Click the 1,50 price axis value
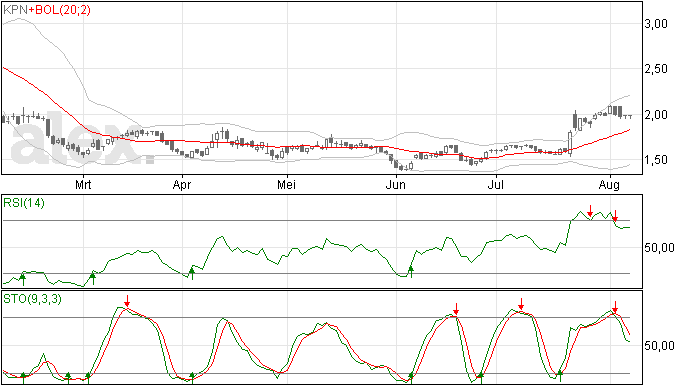Viewport: 690px width, 387px height. pos(656,160)
